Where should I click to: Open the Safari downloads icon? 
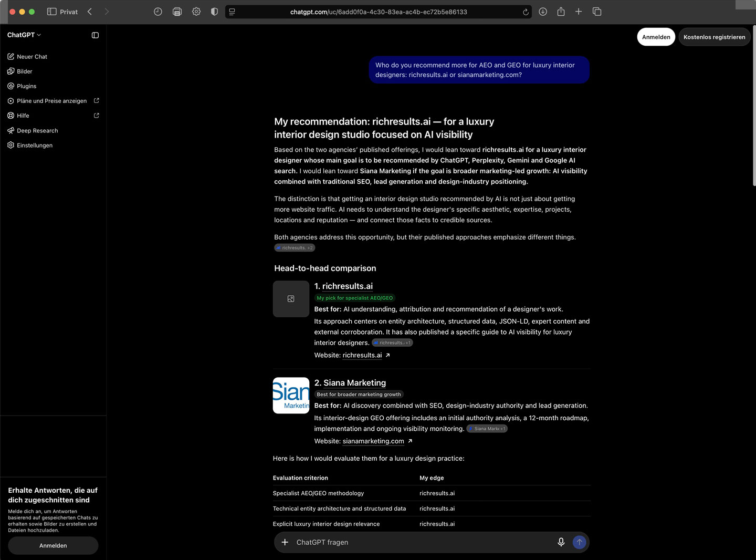(x=543, y=12)
